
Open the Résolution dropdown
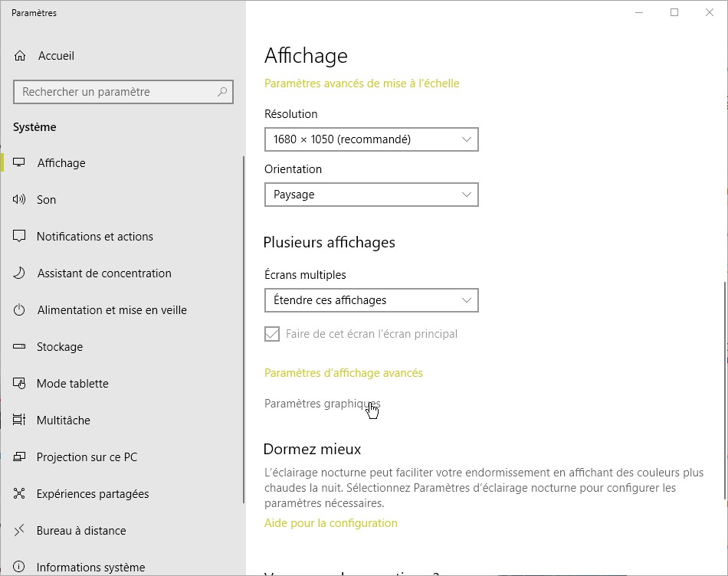click(371, 139)
